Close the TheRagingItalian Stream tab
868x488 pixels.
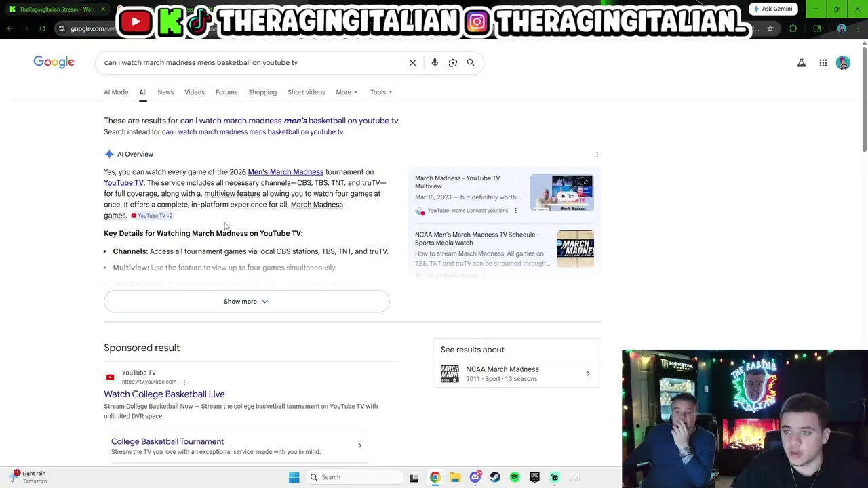(103, 9)
